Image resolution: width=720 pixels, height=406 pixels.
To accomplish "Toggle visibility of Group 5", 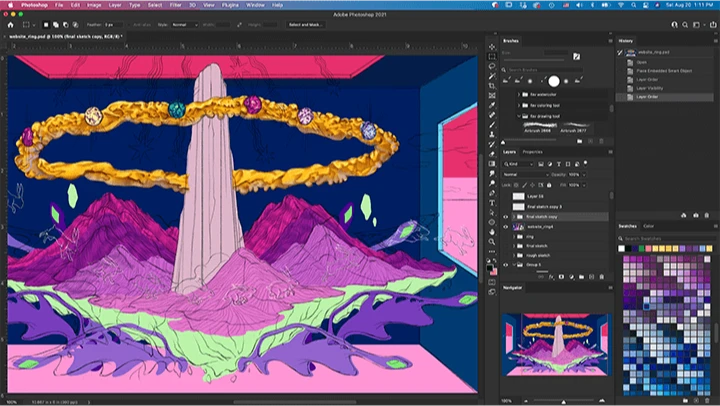I will [506, 265].
